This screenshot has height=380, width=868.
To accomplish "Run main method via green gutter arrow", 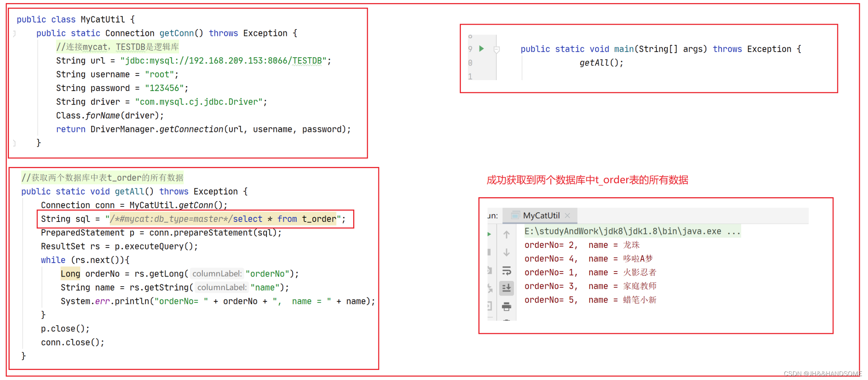I will 481,49.
